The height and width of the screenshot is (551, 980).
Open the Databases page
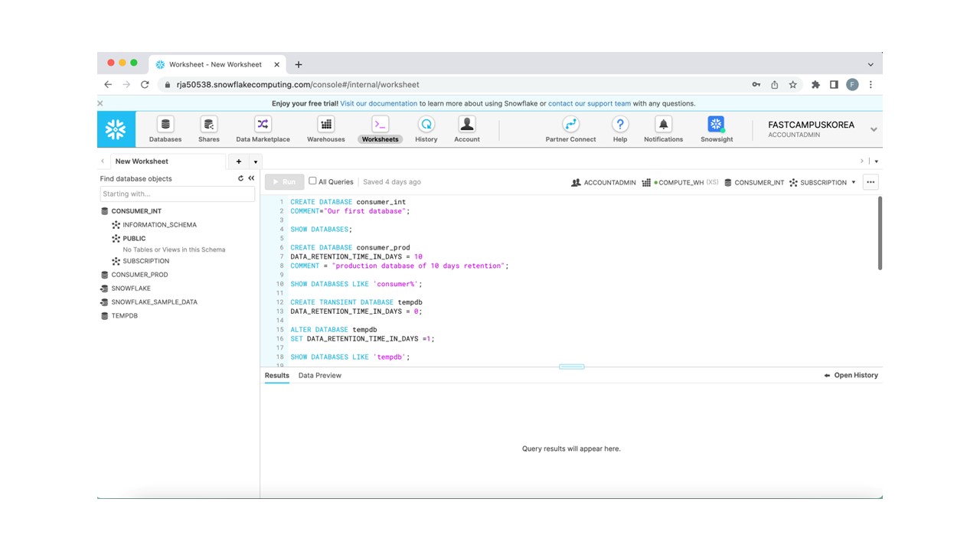click(165, 129)
